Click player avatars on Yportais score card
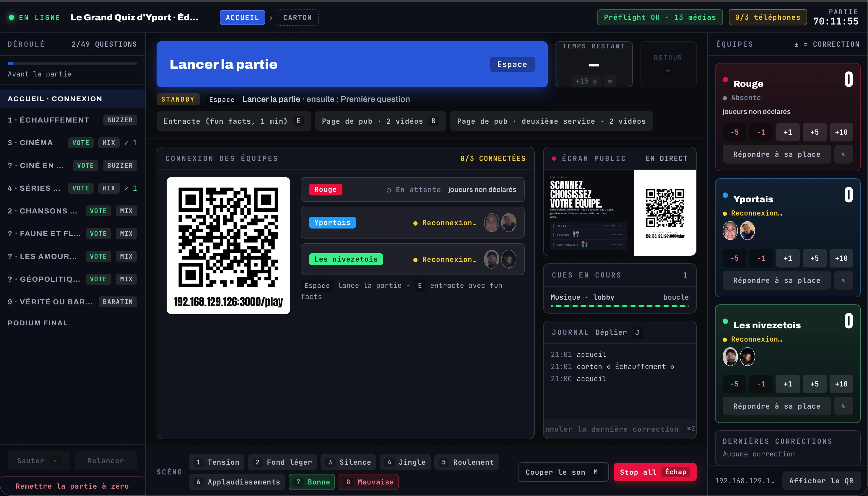868x496 pixels. pyautogui.click(x=739, y=231)
